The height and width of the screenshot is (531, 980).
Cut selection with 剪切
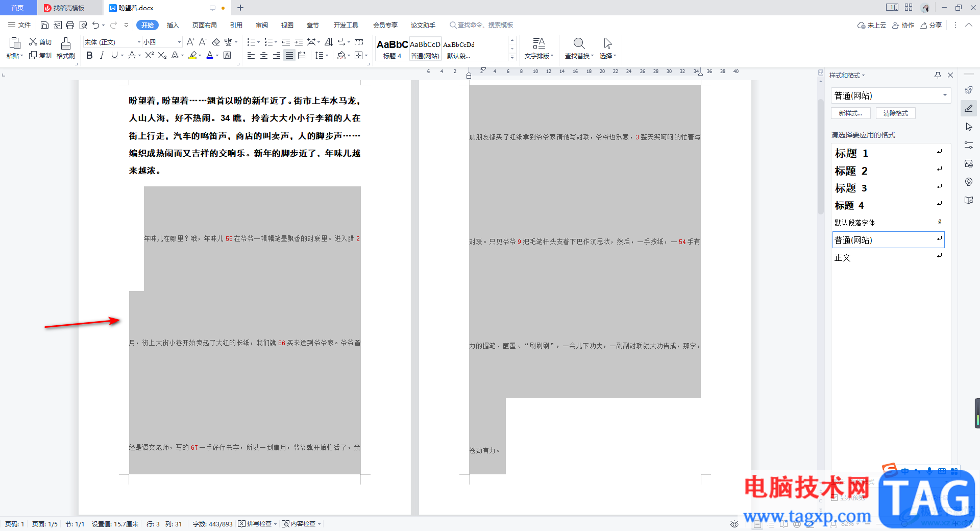click(40, 42)
